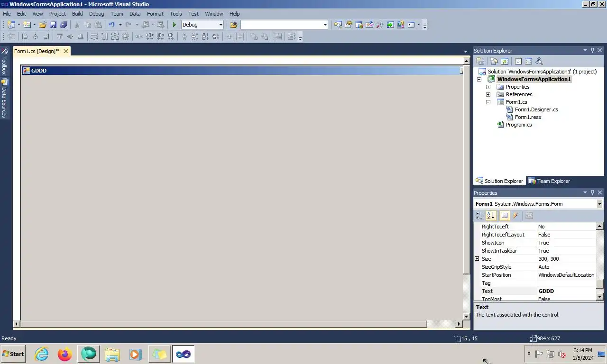Screen dimensions: 607x364
Task: Click the New Project toolbar icon
Action: pyautogui.click(x=11, y=25)
